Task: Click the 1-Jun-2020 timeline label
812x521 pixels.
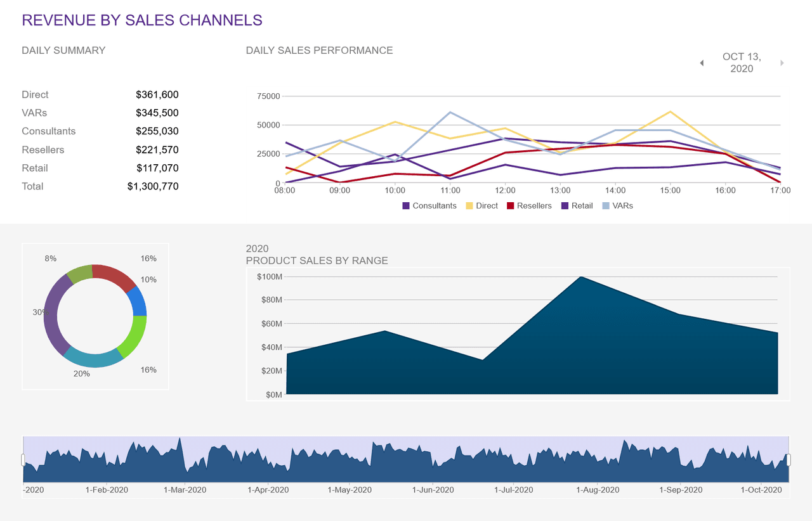Action: point(433,490)
